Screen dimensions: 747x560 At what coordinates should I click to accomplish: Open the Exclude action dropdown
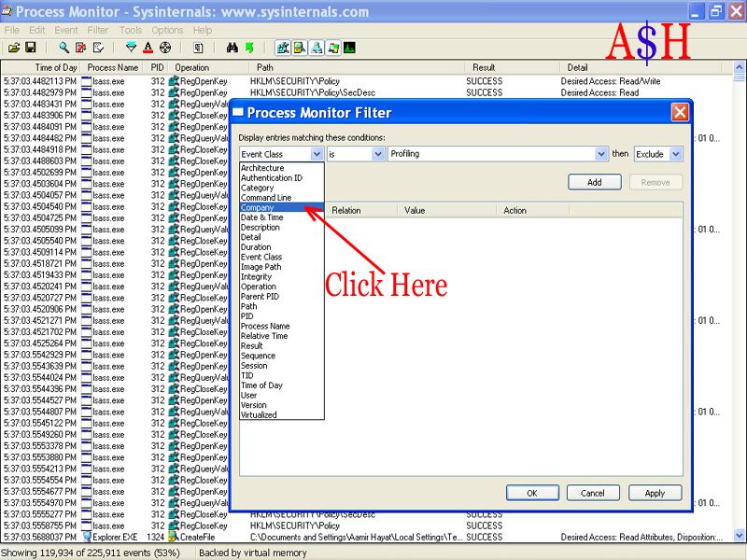pos(675,154)
